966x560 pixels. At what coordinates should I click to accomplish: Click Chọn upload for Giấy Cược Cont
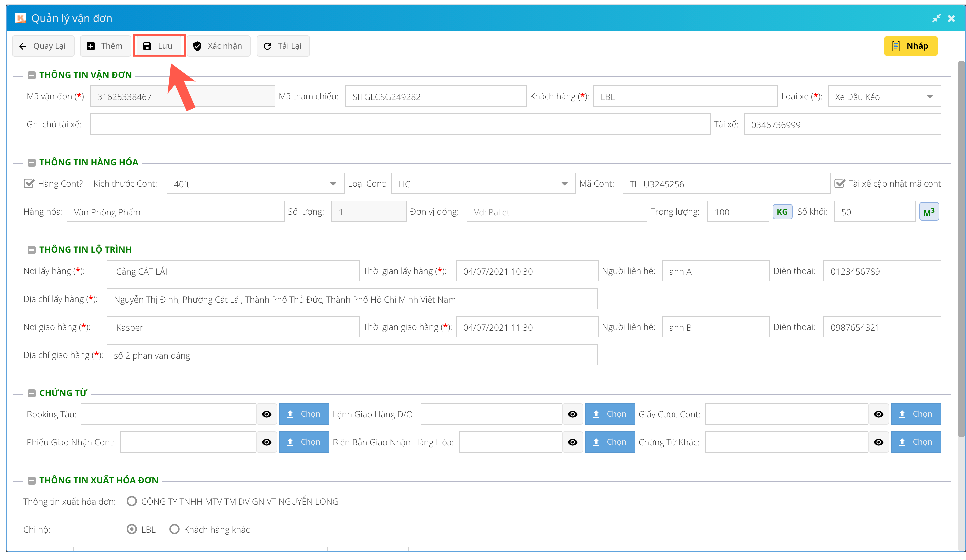[916, 414]
